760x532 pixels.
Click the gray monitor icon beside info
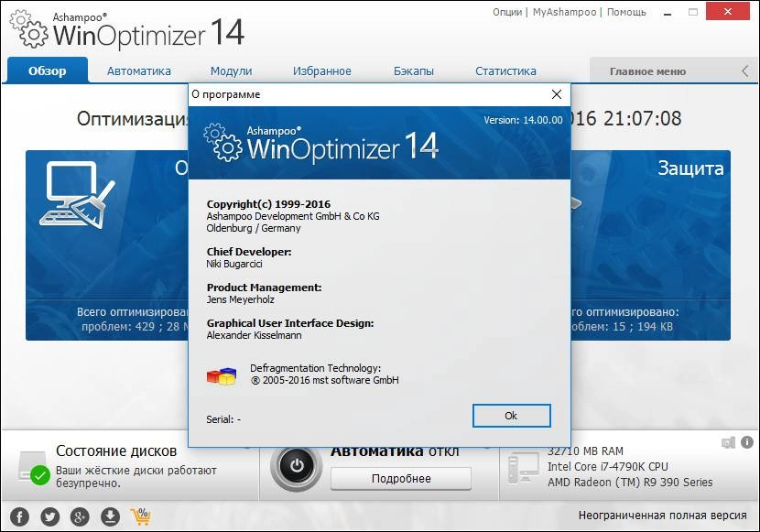click(x=728, y=442)
